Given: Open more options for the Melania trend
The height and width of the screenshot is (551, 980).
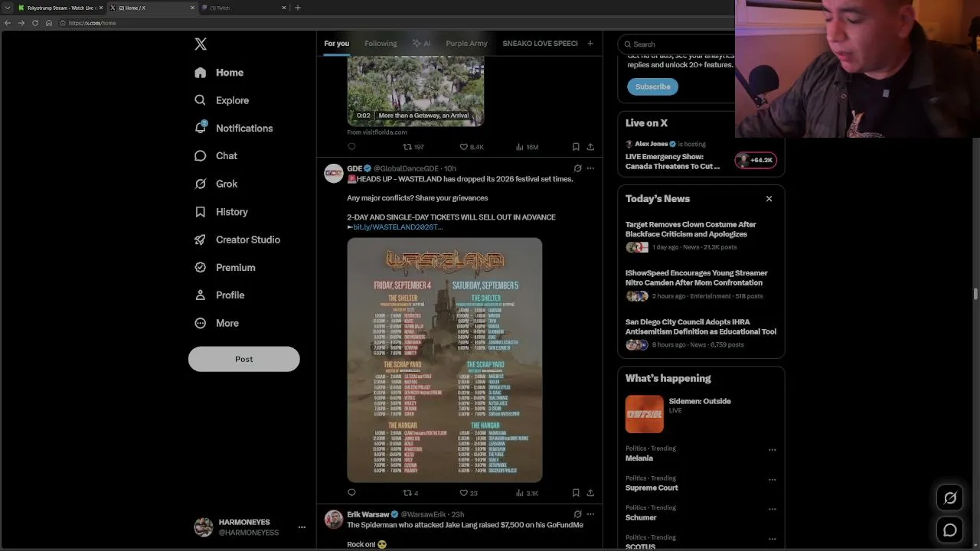Looking at the screenshot, I should point(772,450).
